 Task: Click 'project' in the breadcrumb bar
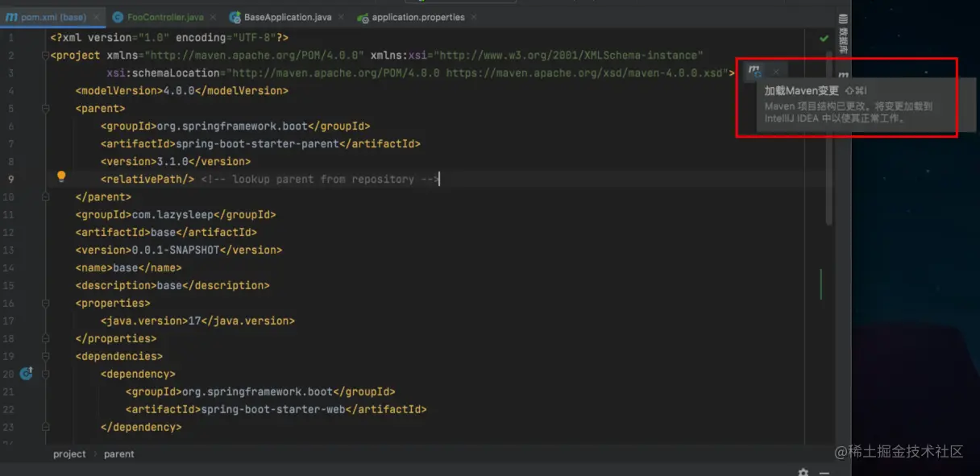[69, 454]
